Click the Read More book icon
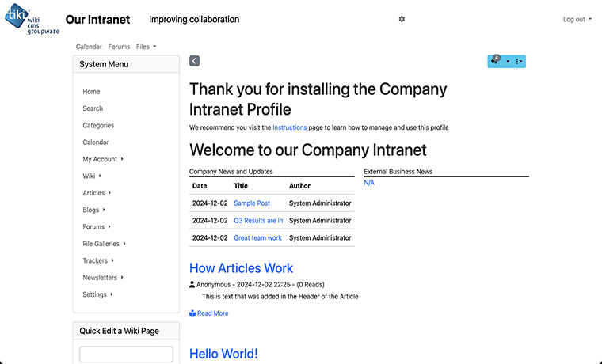Image resolution: width=602 pixels, height=364 pixels. (192, 313)
